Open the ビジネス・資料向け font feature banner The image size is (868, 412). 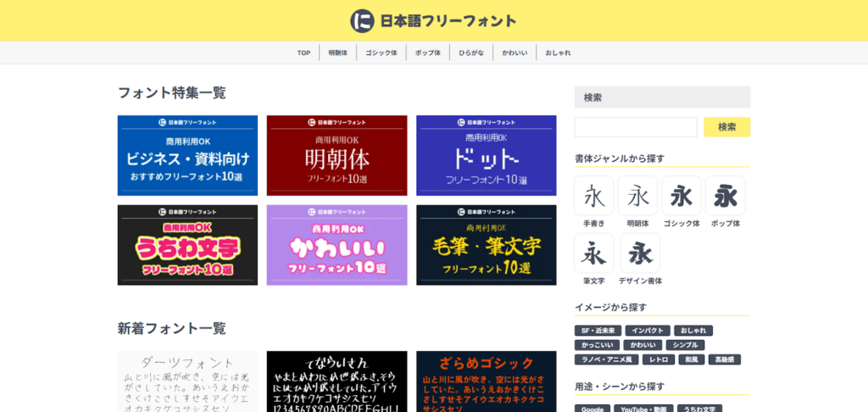tap(187, 155)
